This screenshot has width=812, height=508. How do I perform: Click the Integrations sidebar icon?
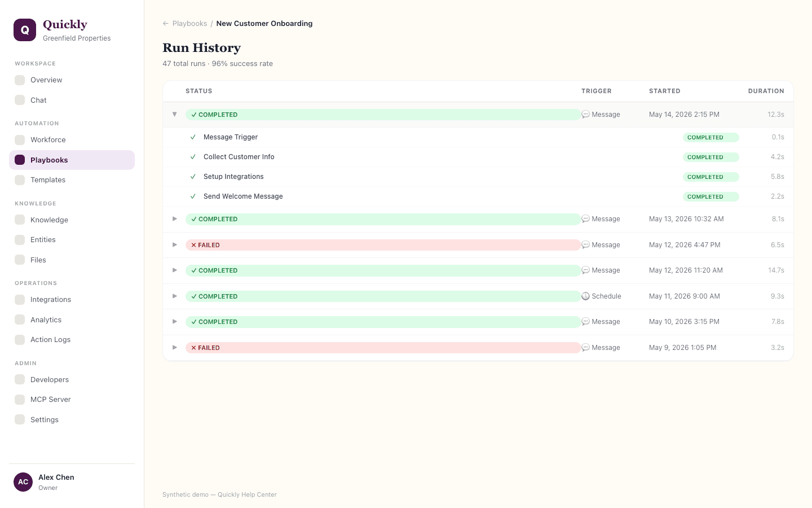tap(20, 300)
